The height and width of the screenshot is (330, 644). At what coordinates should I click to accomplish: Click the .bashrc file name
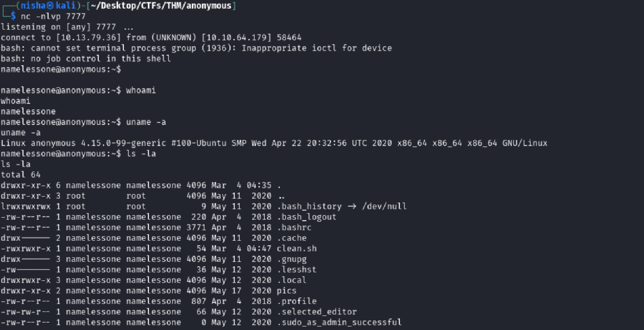(x=294, y=228)
